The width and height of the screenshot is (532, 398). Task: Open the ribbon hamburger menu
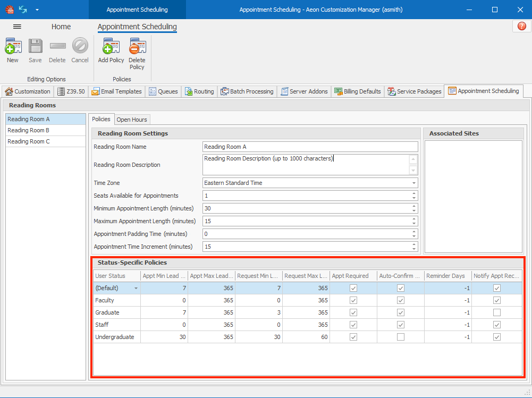[18, 26]
